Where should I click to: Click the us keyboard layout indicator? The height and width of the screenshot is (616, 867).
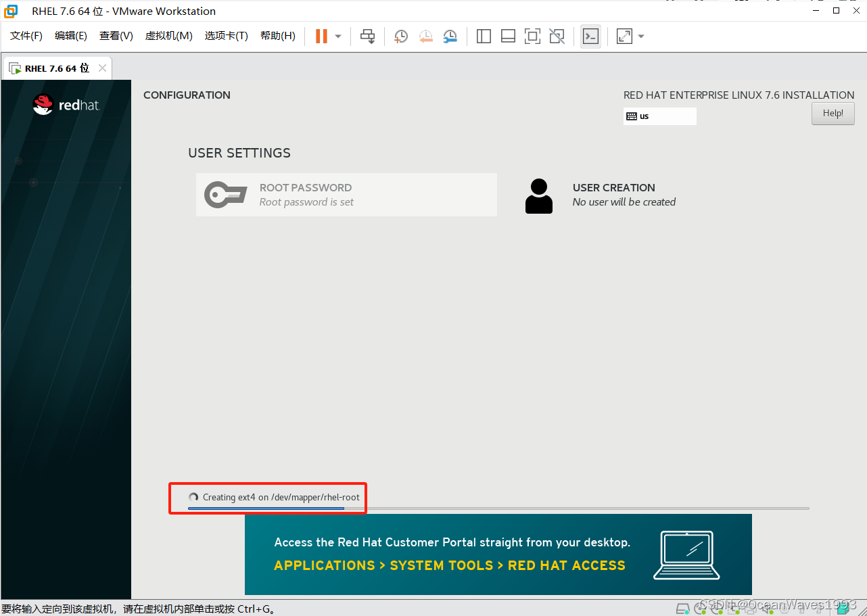coord(659,116)
